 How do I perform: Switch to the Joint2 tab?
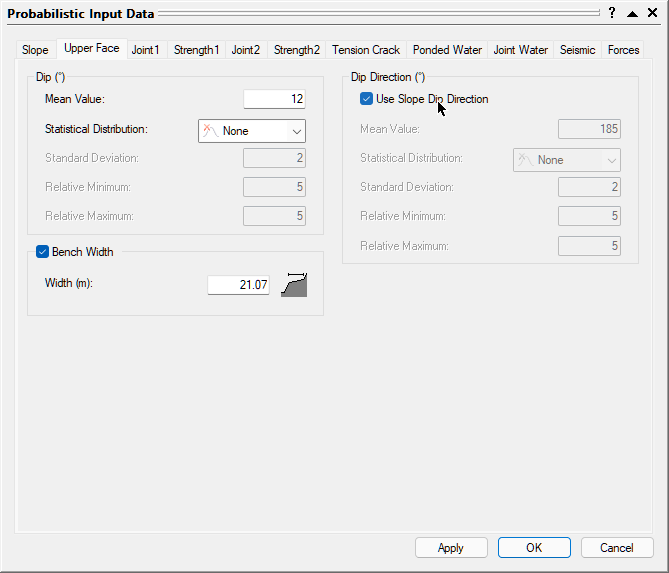(246, 50)
